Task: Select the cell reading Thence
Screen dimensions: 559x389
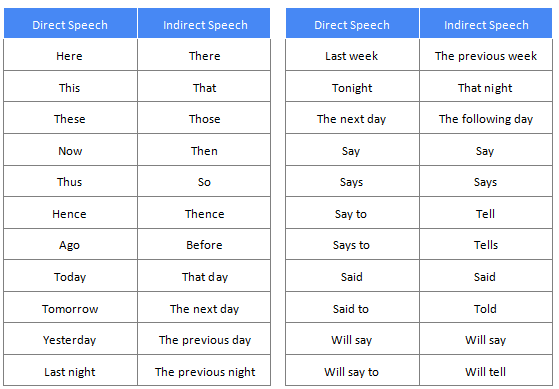Action: 204,213
